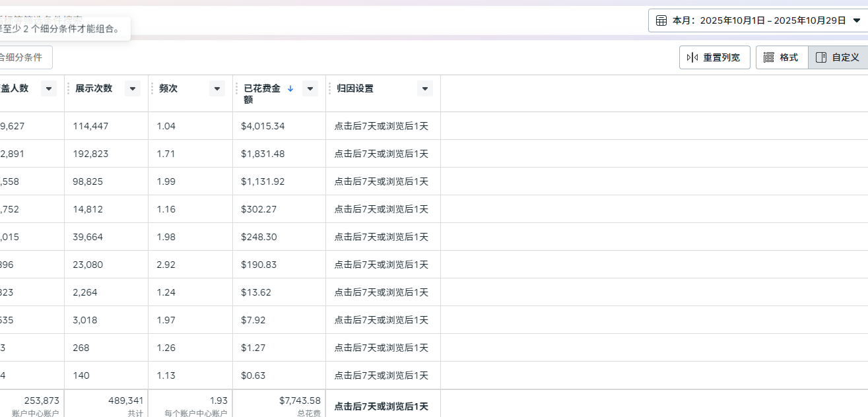
Task: Click the drag handle on 已花费金额 column
Action: (x=236, y=88)
